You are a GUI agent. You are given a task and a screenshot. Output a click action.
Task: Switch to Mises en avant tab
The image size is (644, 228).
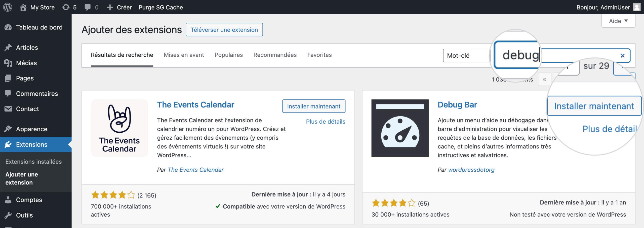tap(184, 55)
